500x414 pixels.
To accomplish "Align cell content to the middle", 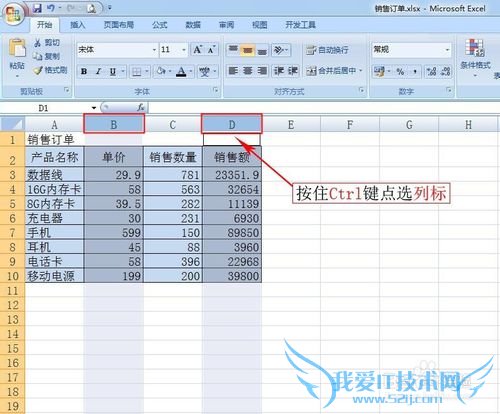I will tap(247, 50).
